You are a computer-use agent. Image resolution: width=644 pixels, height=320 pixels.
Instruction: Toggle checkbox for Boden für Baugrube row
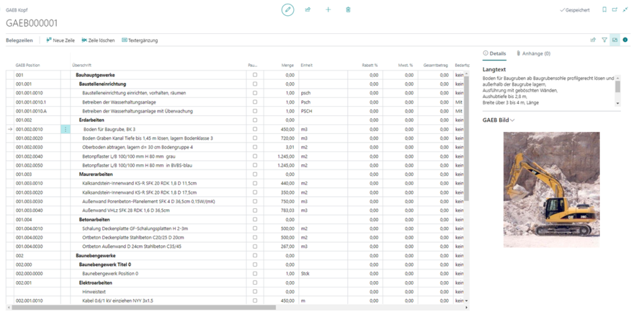pyautogui.click(x=255, y=130)
